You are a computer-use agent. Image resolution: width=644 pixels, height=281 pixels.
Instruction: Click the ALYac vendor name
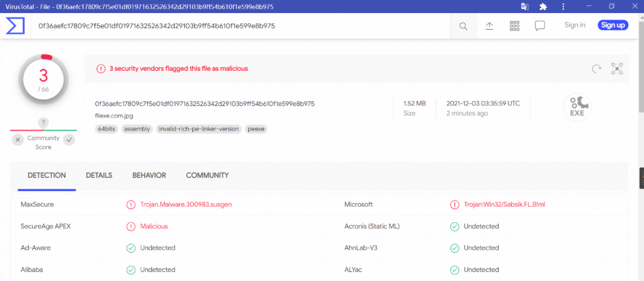click(353, 270)
